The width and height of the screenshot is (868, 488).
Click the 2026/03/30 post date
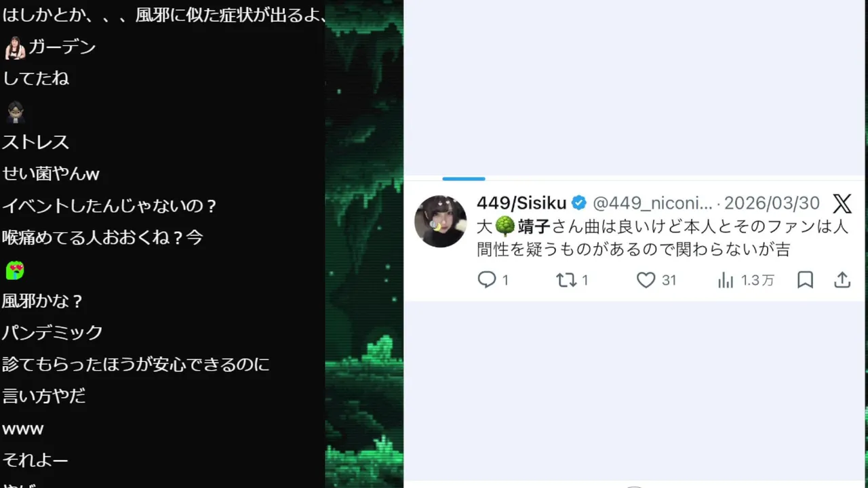click(772, 203)
